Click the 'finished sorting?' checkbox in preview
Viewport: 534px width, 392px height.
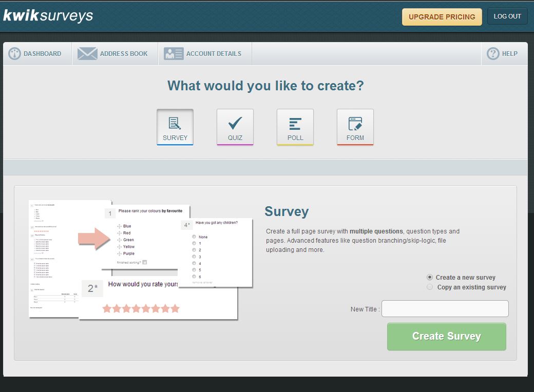tap(145, 262)
